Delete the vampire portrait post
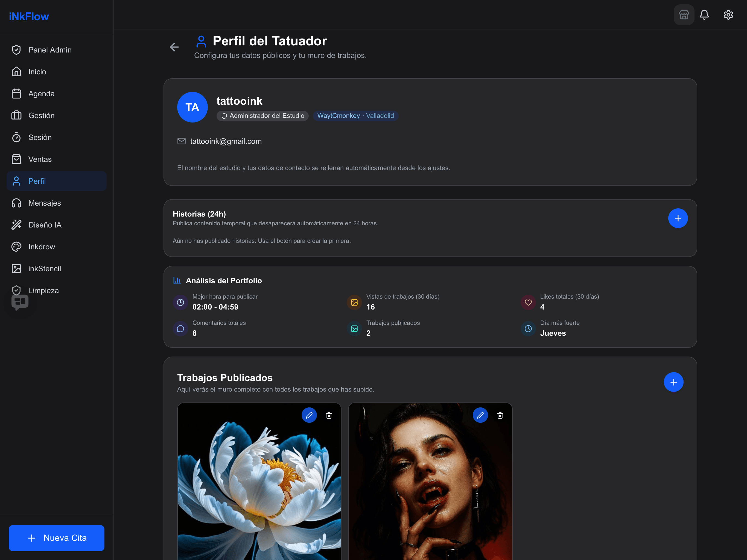Viewport: 747px width, 560px height. point(500,415)
